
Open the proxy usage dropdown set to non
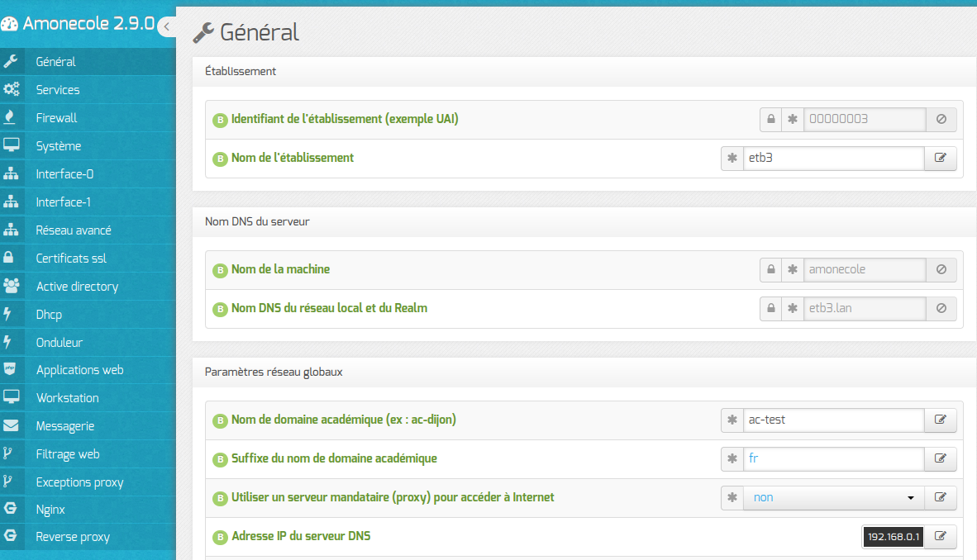[x=832, y=497]
